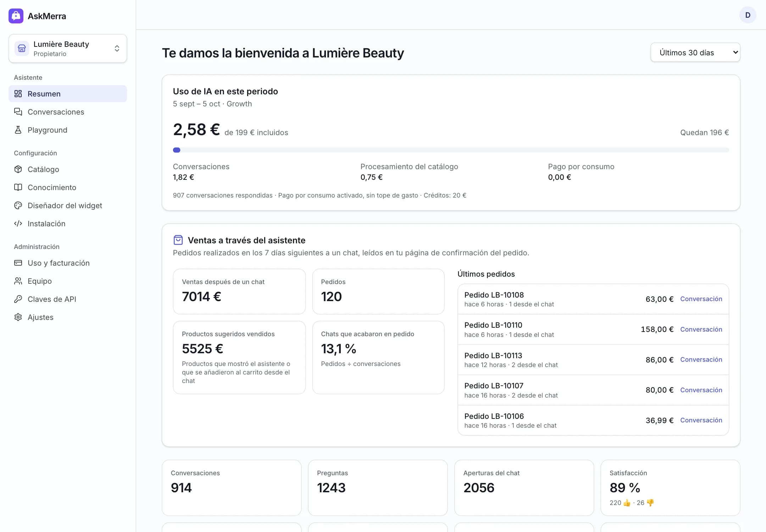Click the "2056" Aperturas del chat value

(479, 488)
